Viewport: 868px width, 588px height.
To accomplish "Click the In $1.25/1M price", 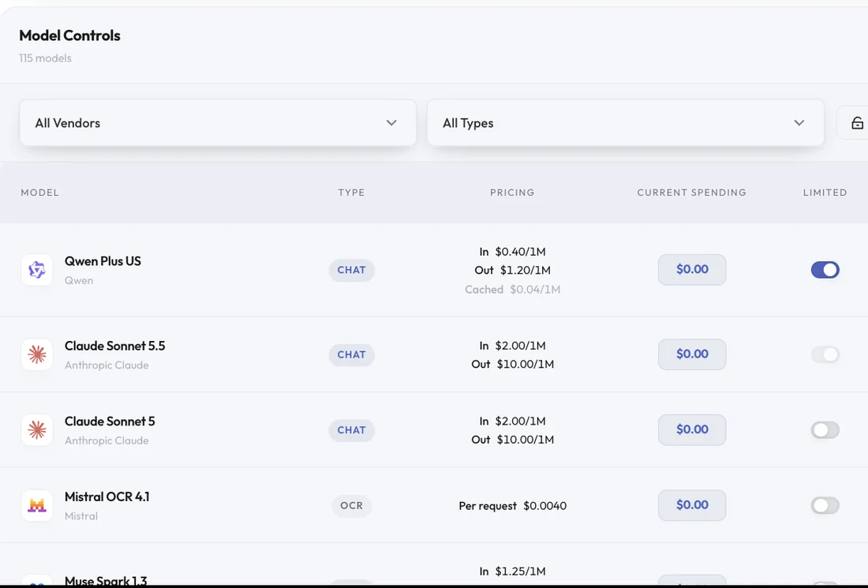I will [513, 571].
